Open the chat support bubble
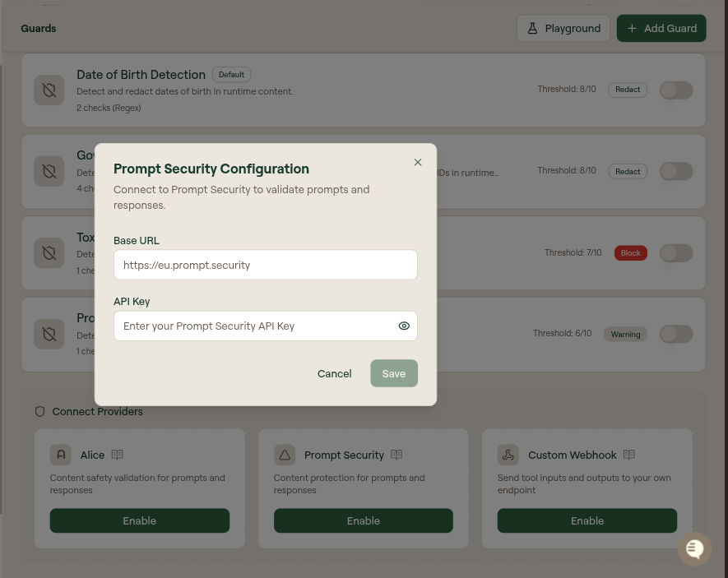728x578 pixels. pyautogui.click(x=694, y=548)
